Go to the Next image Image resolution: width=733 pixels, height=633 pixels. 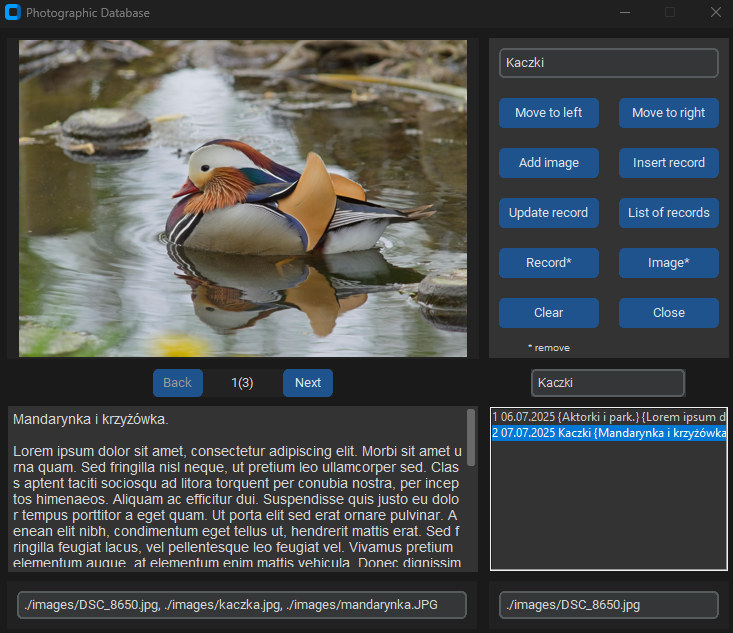pos(307,383)
